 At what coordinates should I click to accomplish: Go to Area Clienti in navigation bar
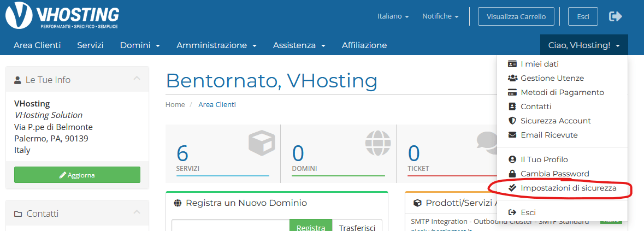click(37, 45)
